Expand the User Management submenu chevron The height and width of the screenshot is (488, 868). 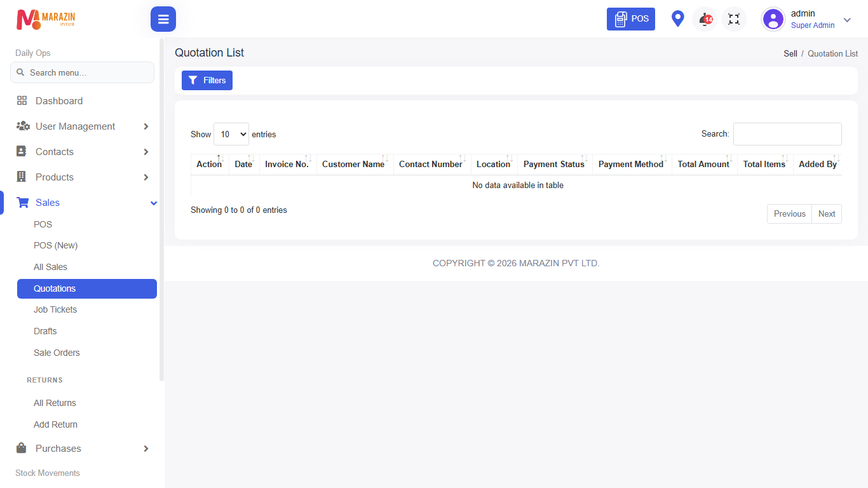146,126
